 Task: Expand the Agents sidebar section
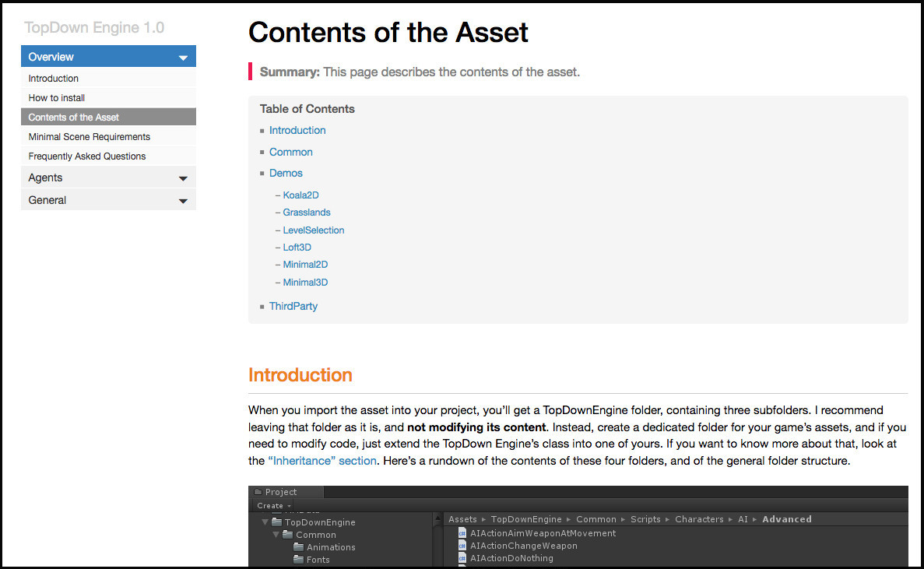[108, 177]
